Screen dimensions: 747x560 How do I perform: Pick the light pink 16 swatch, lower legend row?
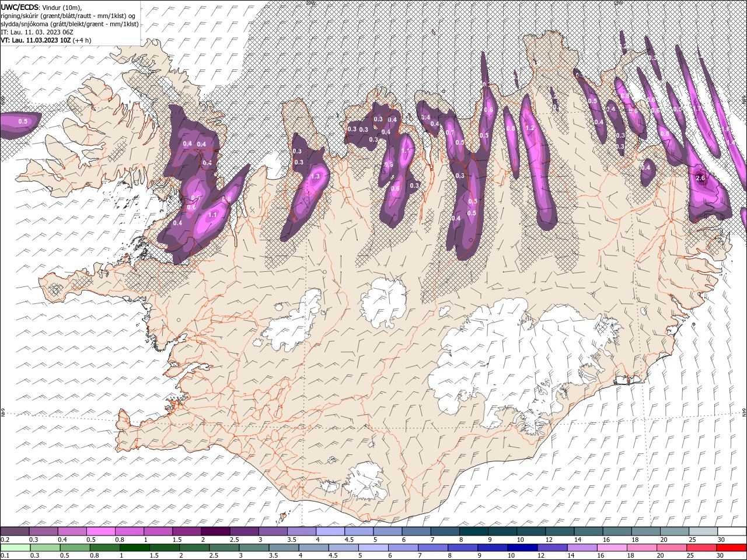[612, 548]
